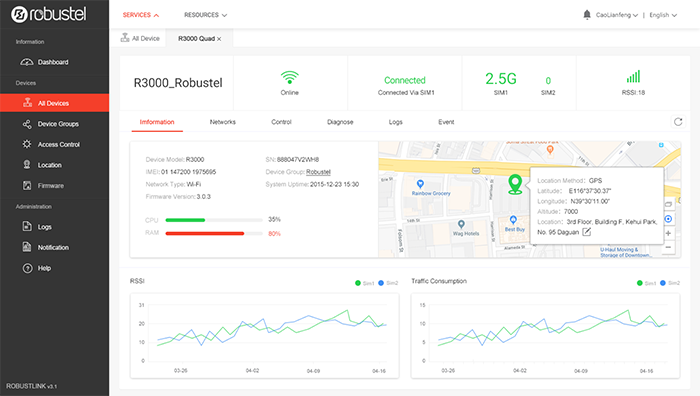
Task: Click the Help question mark icon
Action: coord(27,268)
